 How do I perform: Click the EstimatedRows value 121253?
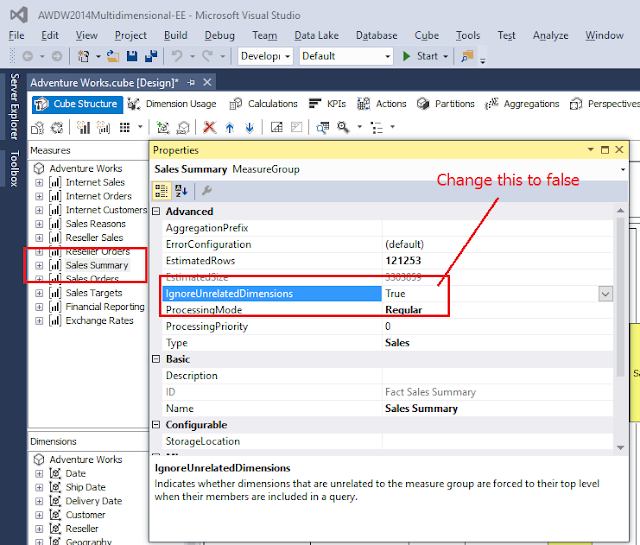pos(403,261)
